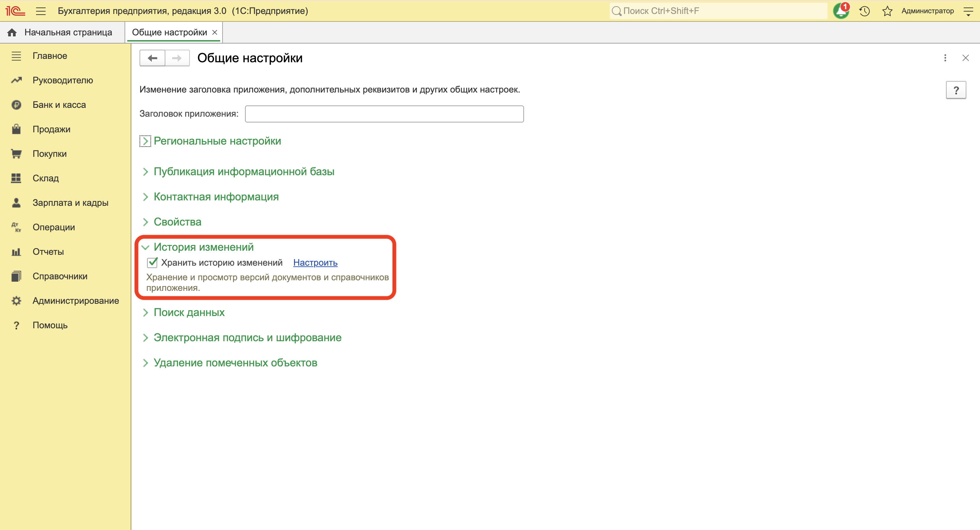
Task: Open notifications bell icon
Action: pos(841,11)
